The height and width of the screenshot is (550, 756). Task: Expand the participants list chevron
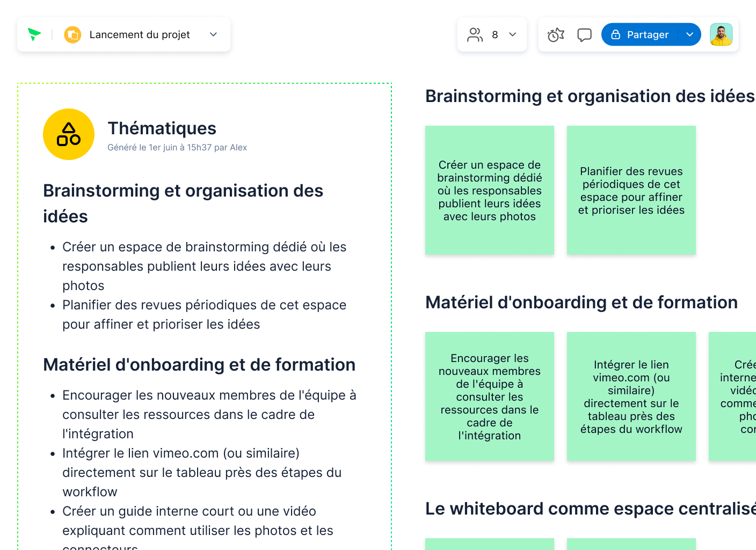coord(513,34)
